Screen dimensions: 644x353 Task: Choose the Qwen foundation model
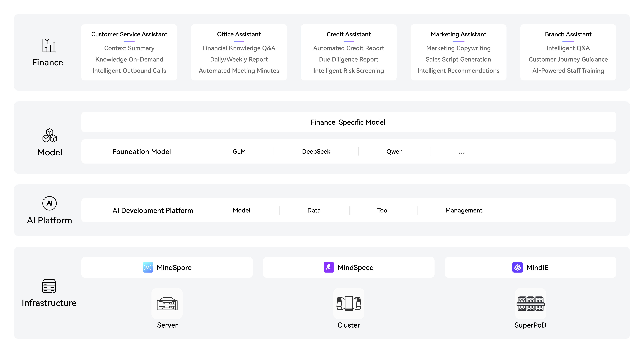(x=394, y=151)
